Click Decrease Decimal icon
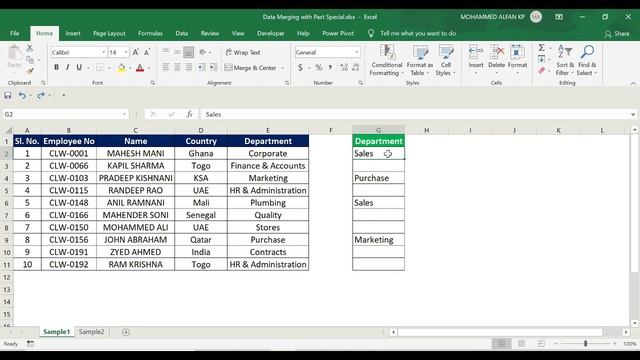The height and width of the screenshot is (360, 640). [x=356, y=67]
